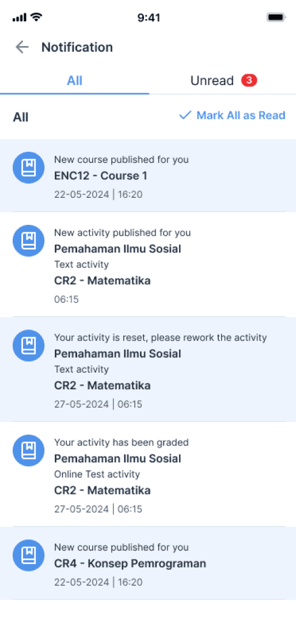Open notification 'New activity published for you'
Screen dimensions: 296x644
[148, 264]
